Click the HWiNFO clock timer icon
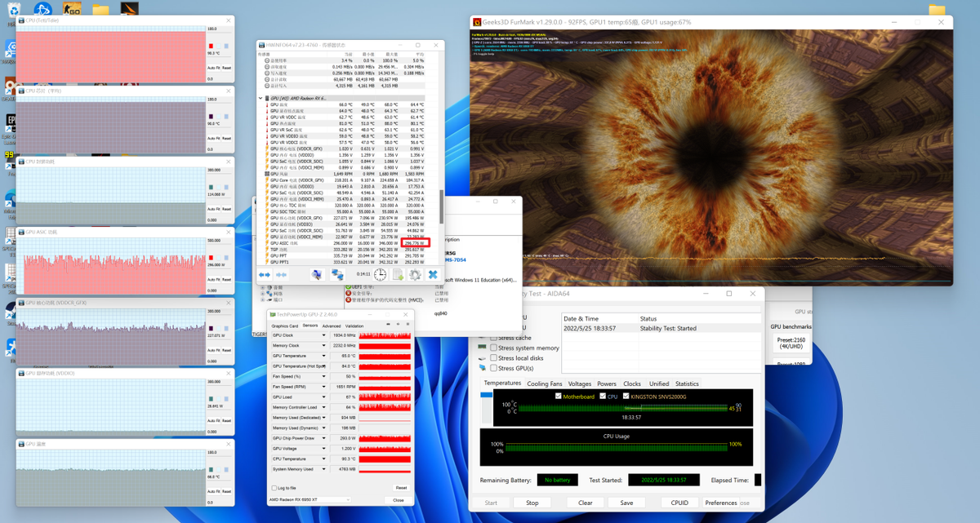The width and height of the screenshot is (980, 523). coord(381,275)
